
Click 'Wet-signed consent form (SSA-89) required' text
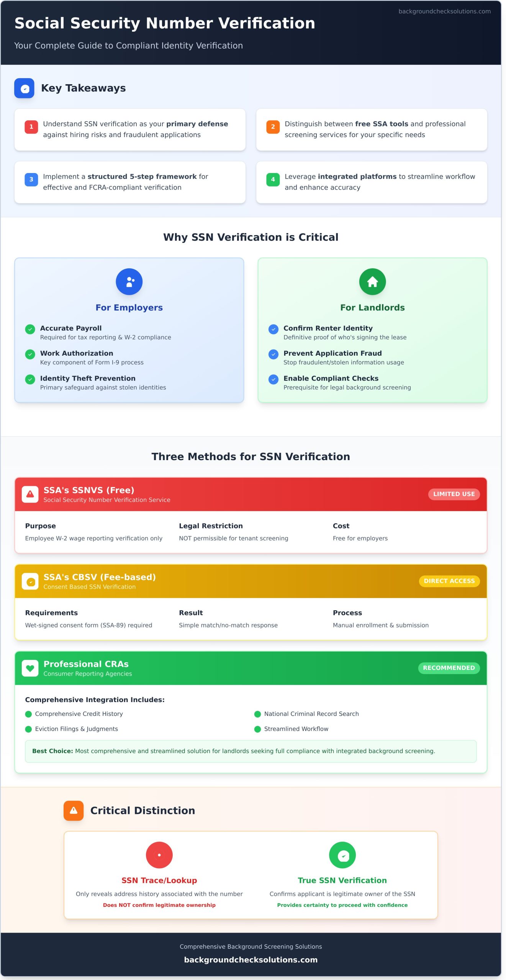[88, 626]
